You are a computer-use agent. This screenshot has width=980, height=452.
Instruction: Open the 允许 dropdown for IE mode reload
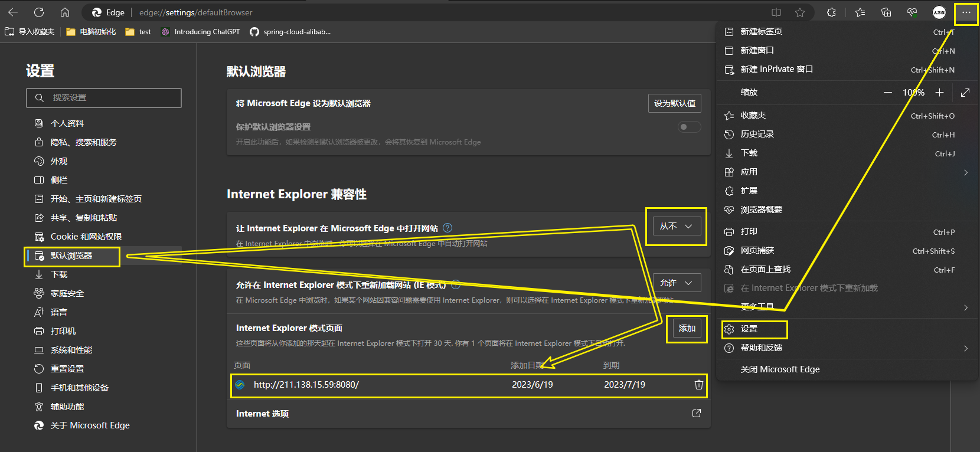[676, 283]
